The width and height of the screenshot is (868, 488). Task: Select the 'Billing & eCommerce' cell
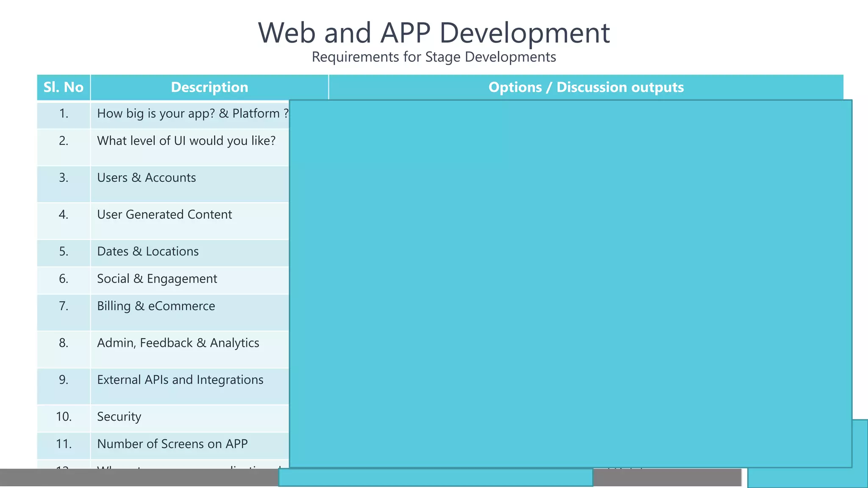[156, 306]
